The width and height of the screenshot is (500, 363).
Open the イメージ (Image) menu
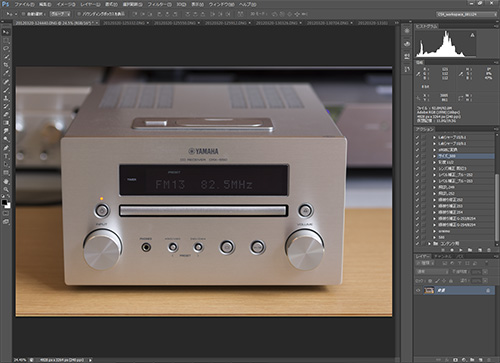(x=66, y=5)
